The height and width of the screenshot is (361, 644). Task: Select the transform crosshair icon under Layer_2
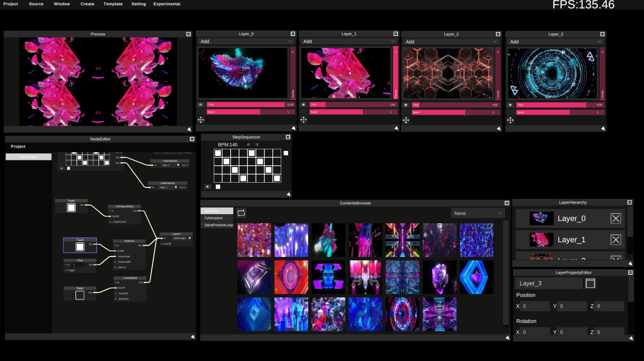[x=406, y=120]
